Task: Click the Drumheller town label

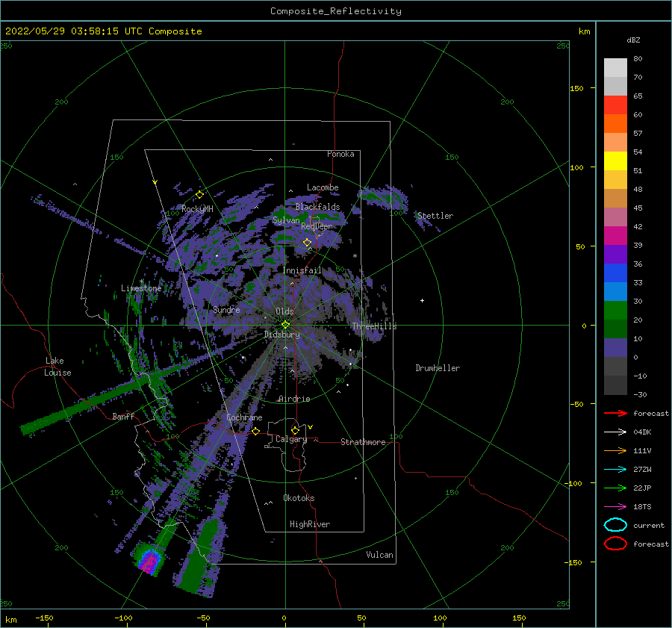Action: point(438,368)
